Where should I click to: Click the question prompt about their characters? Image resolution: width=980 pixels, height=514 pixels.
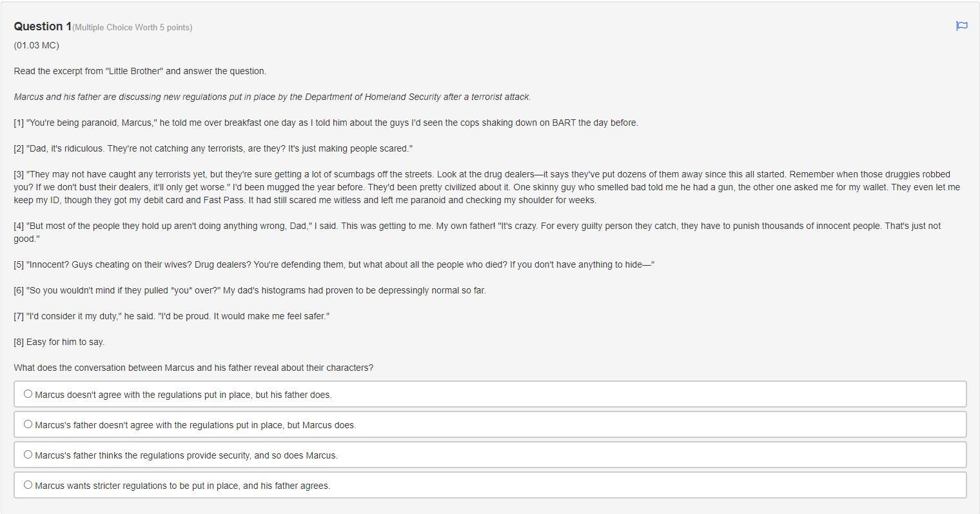(193, 368)
